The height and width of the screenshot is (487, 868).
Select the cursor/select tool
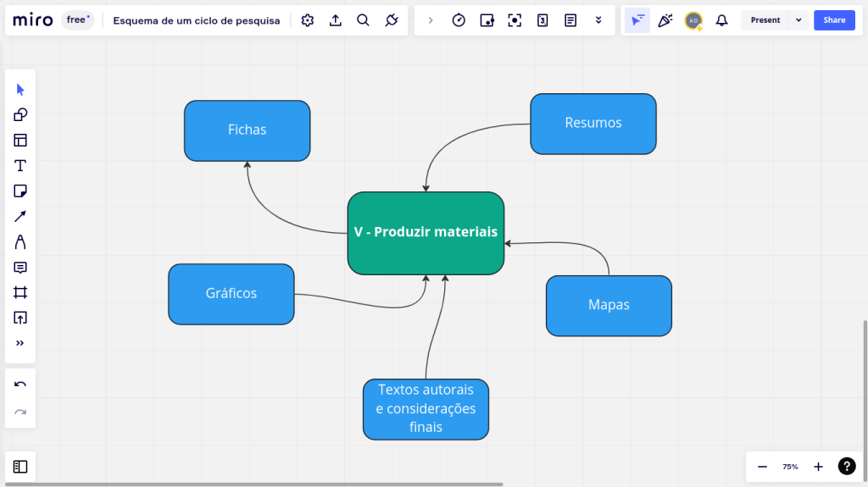[x=20, y=90]
